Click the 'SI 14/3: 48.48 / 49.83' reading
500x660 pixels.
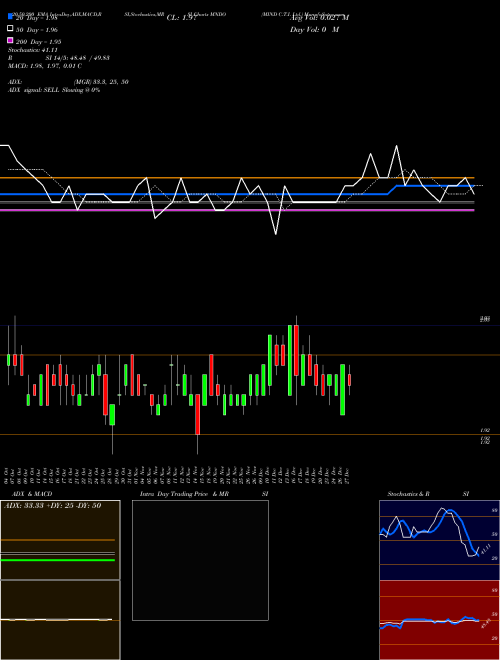coord(78,58)
